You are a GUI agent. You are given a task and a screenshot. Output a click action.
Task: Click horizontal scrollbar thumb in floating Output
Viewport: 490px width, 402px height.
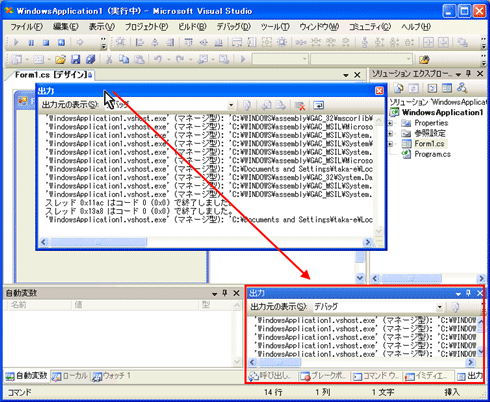98,242
